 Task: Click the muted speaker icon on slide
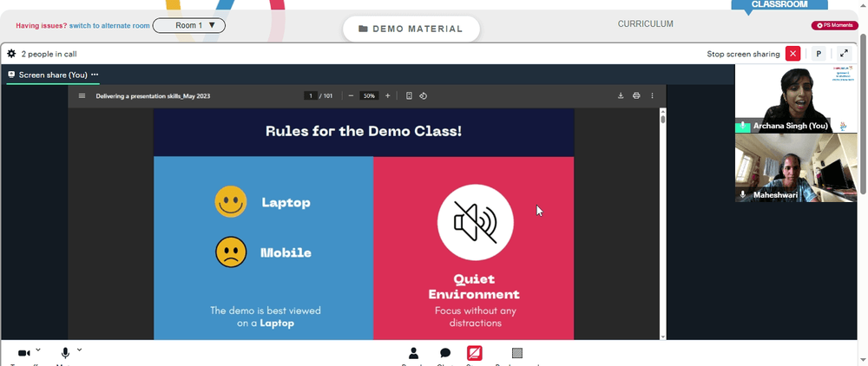point(476,222)
